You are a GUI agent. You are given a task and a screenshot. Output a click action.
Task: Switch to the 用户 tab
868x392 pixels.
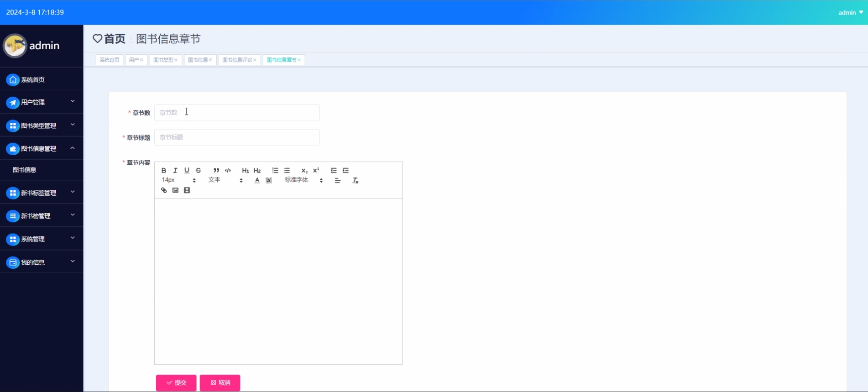134,60
